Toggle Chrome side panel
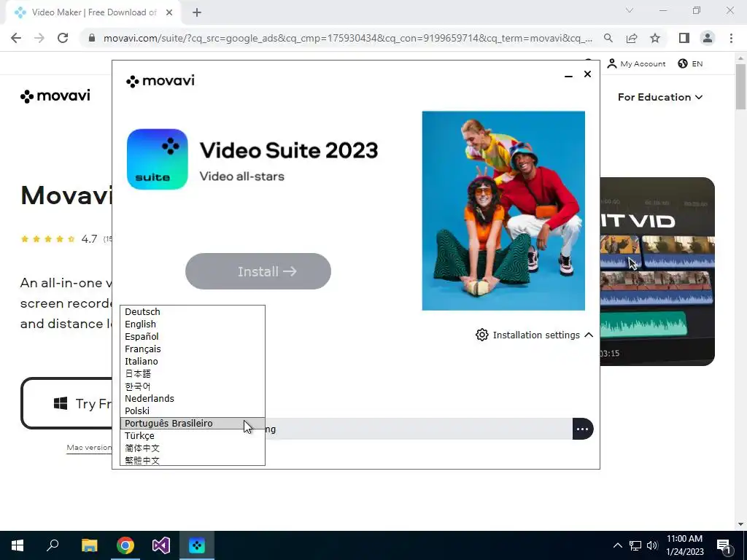The width and height of the screenshot is (747, 560). [684, 38]
